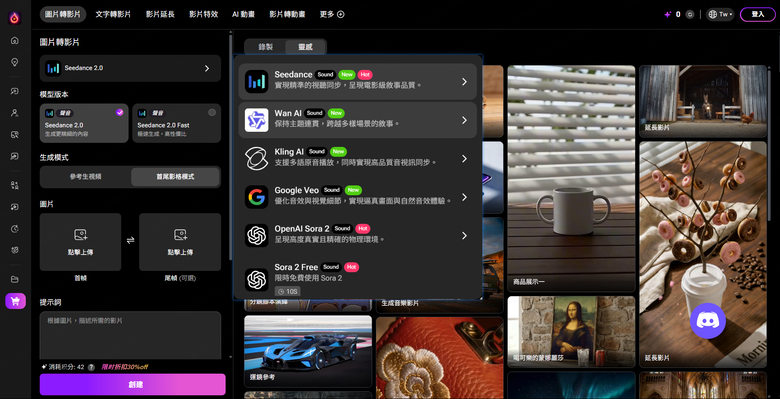Switch to 首尾影格模式 generation mode

tap(175, 177)
